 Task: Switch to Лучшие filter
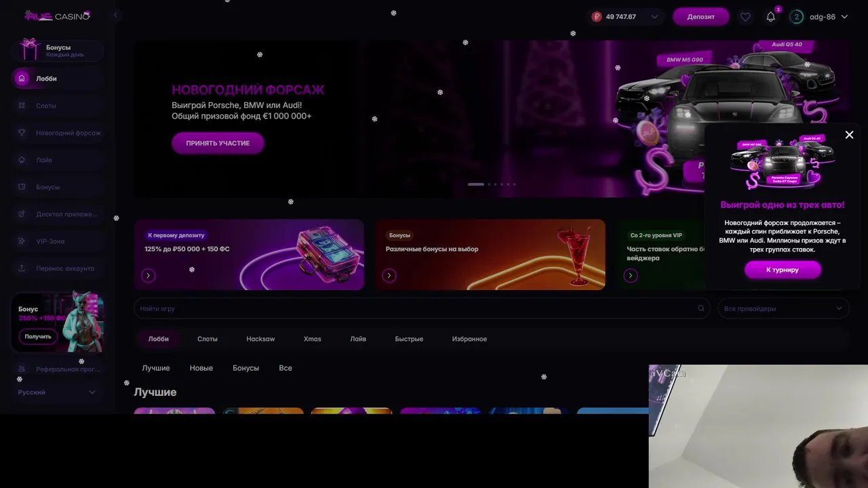tap(156, 368)
